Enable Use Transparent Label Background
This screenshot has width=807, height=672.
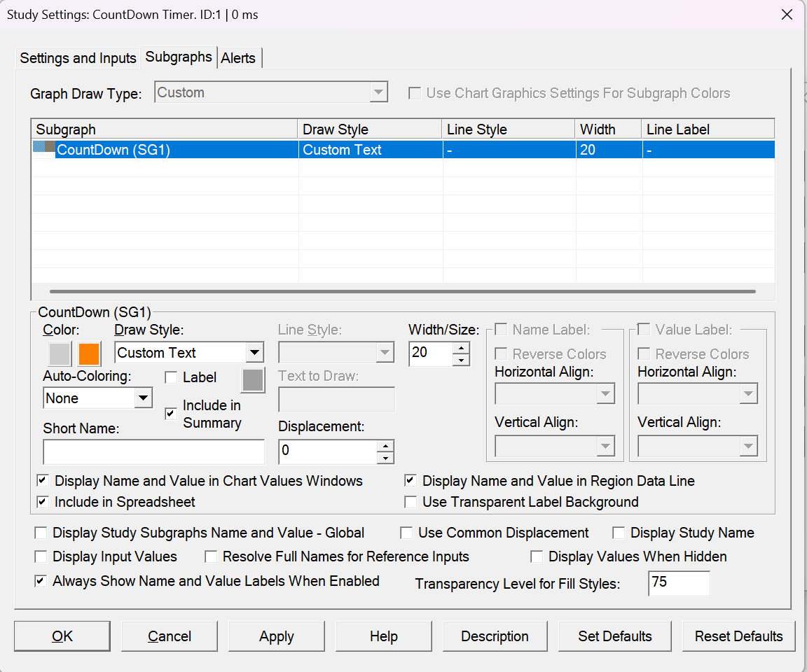coord(411,502)
